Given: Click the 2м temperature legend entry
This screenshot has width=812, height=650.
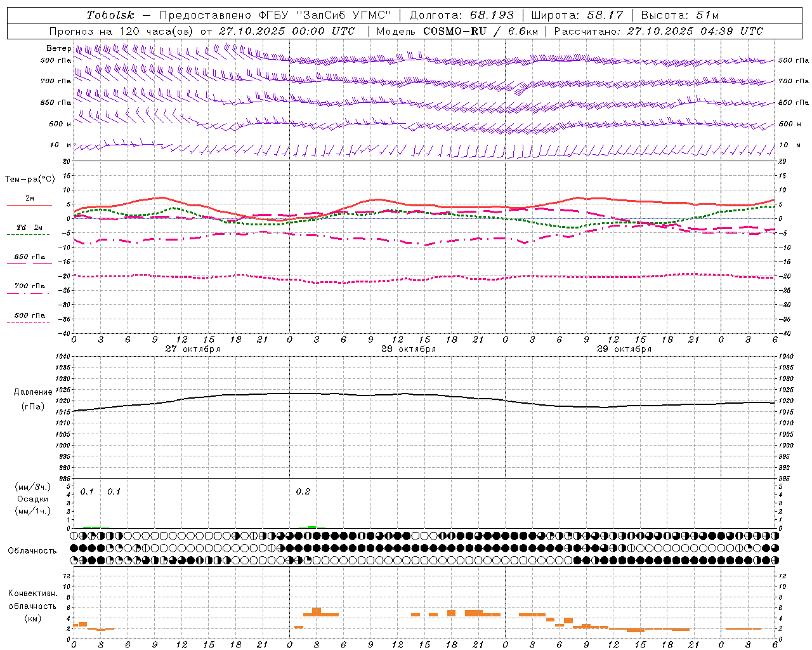Looking at the screenshot, I should [30, 198].
